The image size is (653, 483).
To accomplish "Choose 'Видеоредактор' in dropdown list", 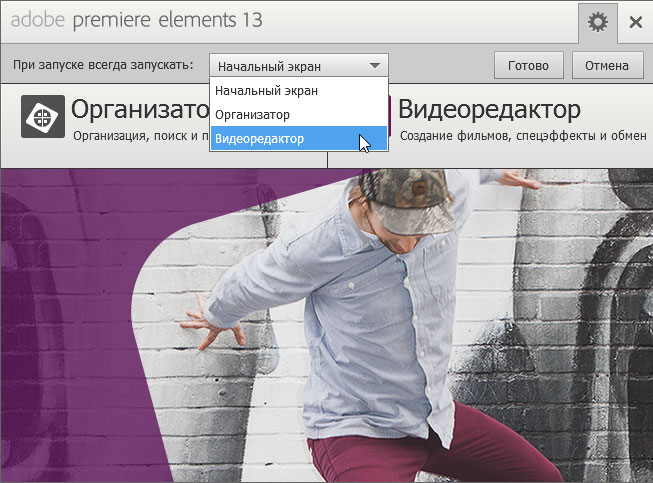I will tap(299, 139).
